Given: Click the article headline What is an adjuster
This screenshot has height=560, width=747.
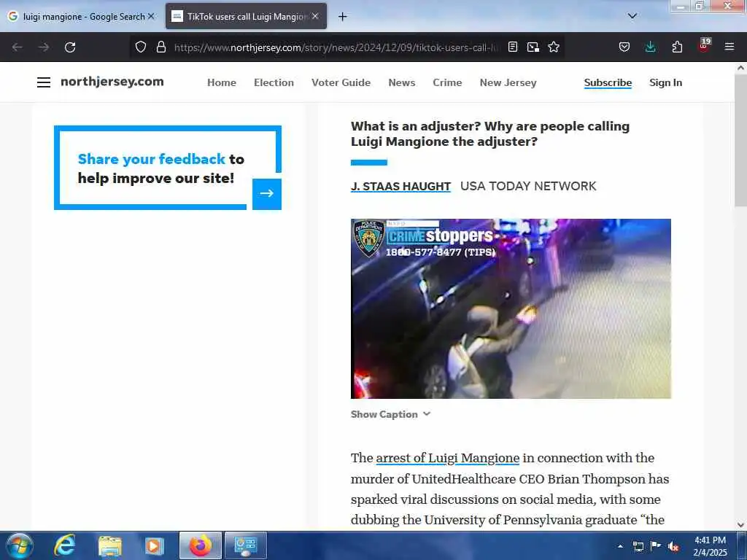Looking at the screenshot, I should 490,134.
